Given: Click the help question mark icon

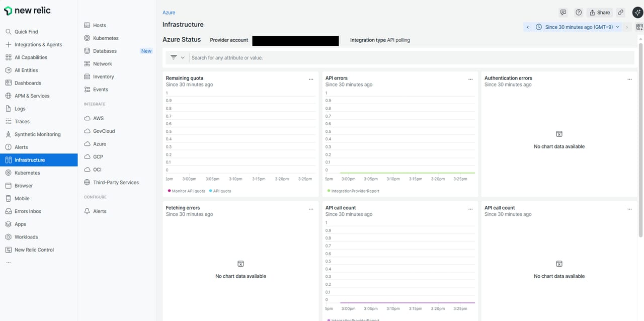Looking at the screenshot, I should 579,13.
